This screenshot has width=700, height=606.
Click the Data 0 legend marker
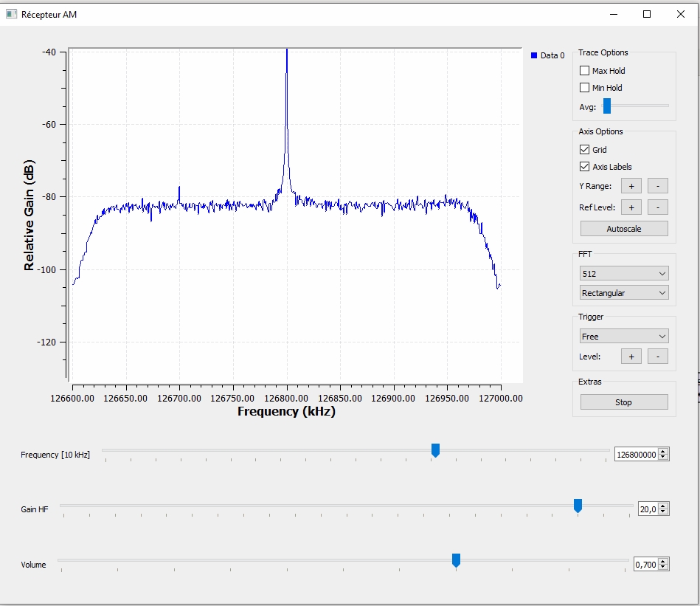pos(534,55)
